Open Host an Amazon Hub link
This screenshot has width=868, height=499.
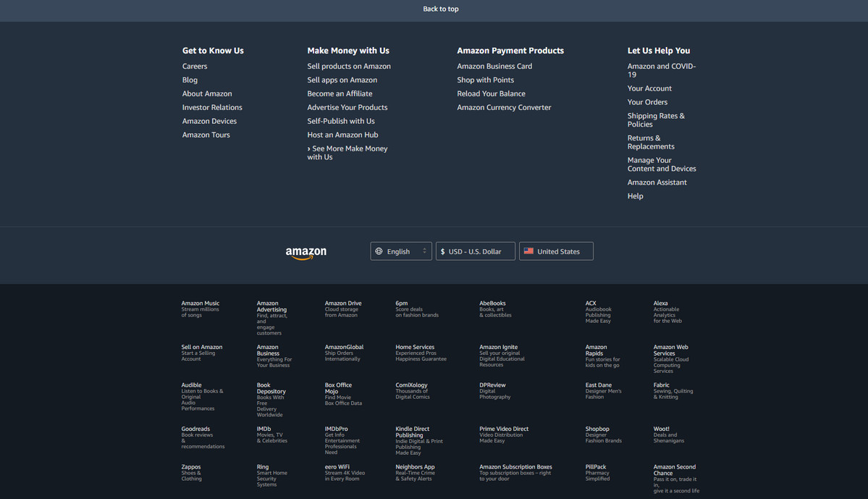342,135
